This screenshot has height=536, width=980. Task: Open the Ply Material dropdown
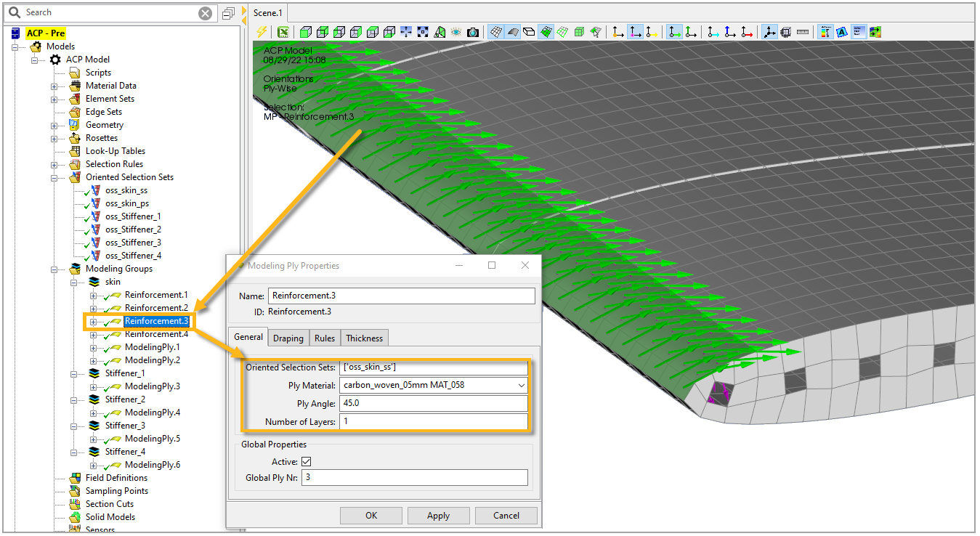[x=522, y=384]
